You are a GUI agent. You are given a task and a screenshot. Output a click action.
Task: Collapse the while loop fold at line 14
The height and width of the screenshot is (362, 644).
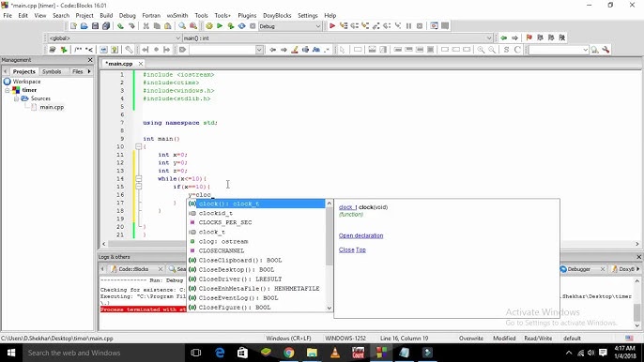pyautogui.click(x=139, y=178)
